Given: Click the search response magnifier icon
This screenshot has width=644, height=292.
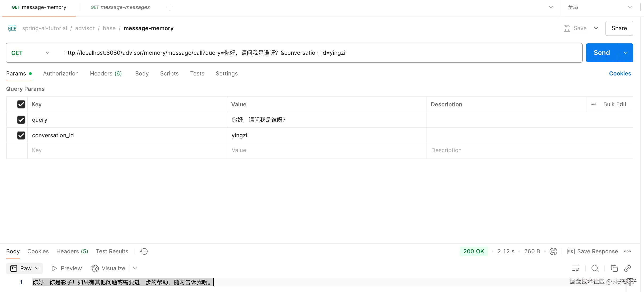Looking at the screenshot, I should point(595,268).
